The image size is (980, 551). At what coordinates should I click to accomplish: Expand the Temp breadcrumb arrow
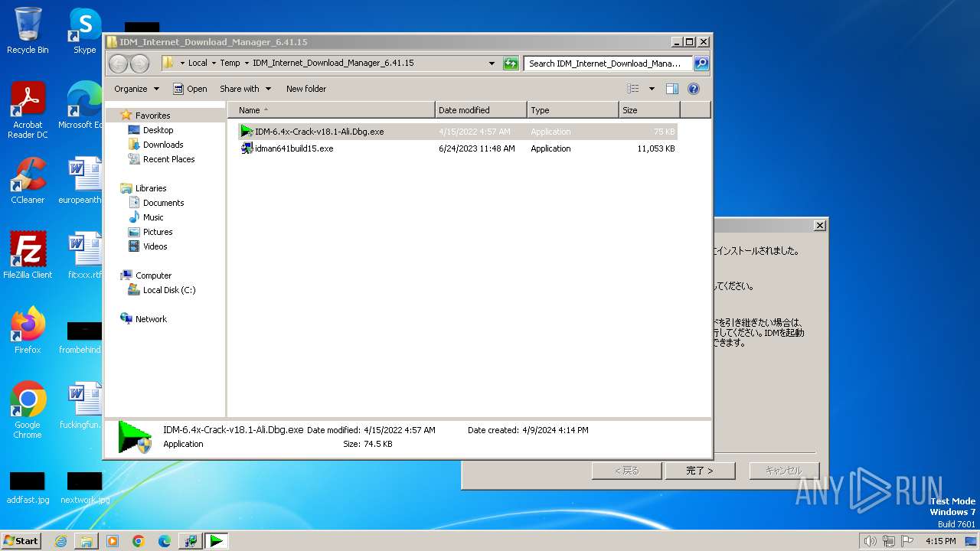click(x=247, y=64)
